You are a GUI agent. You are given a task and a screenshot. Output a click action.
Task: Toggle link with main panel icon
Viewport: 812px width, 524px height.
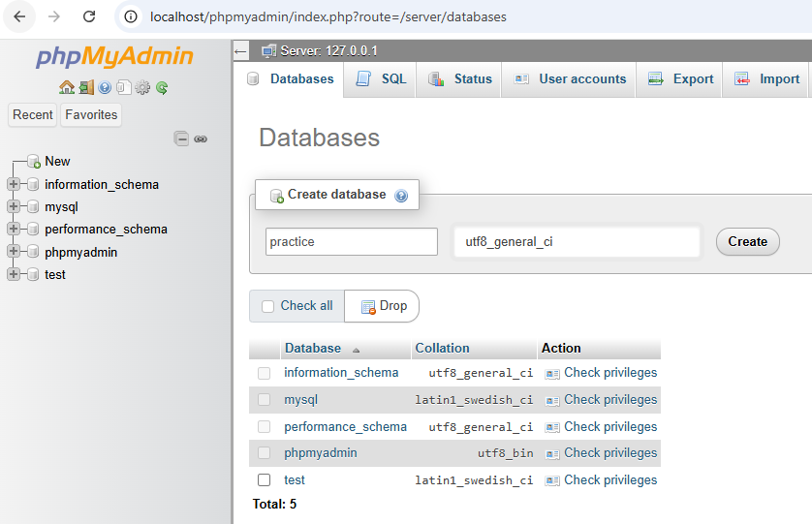[x=201, y=139]
